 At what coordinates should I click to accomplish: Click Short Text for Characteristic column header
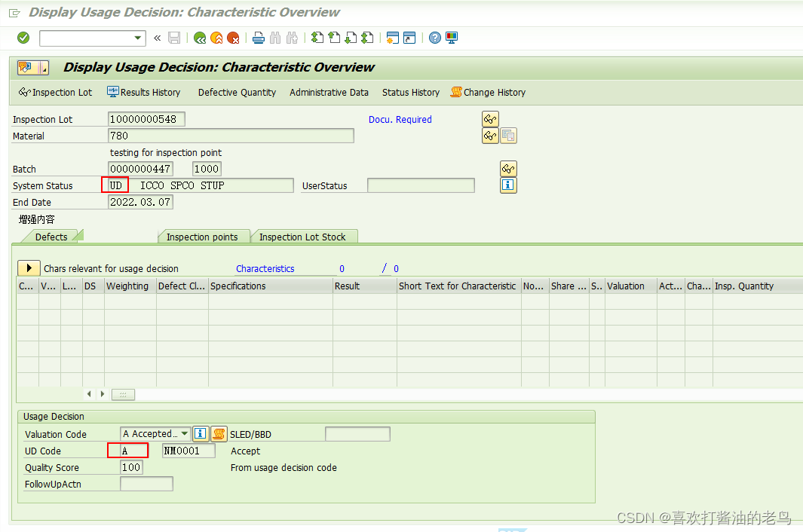coord(459,286)
